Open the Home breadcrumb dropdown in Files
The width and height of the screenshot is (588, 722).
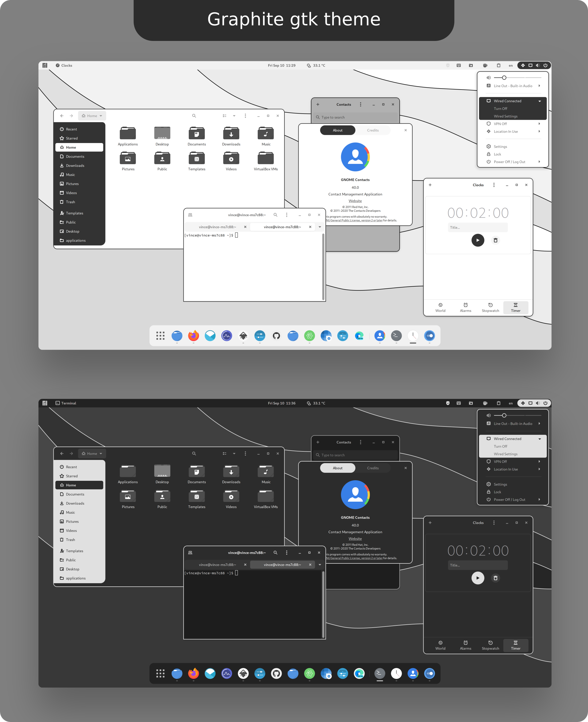pos(100,116)
